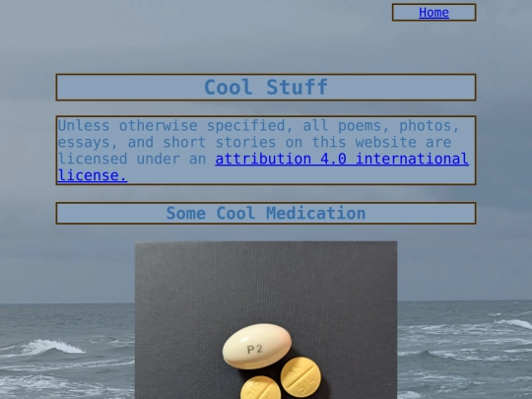The image size is (532, 399).
Task: Click the 'Unless otherwise specified' license paragraph
Action: pyautogui.click(x=266, y=151)
